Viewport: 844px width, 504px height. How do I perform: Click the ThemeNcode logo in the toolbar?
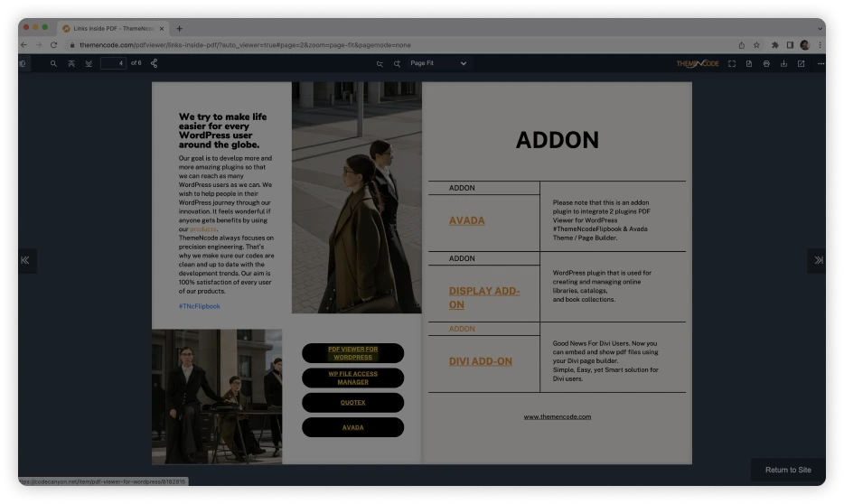(697, 63)
